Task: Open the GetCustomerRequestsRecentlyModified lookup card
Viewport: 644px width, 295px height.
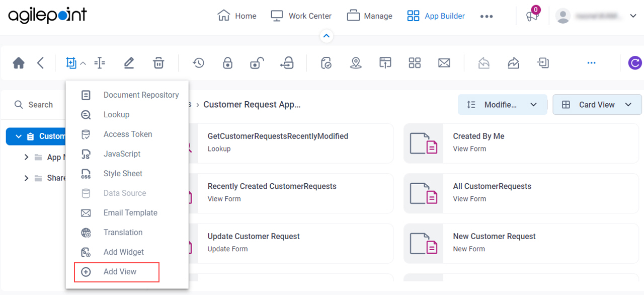Action: (291, 143)
